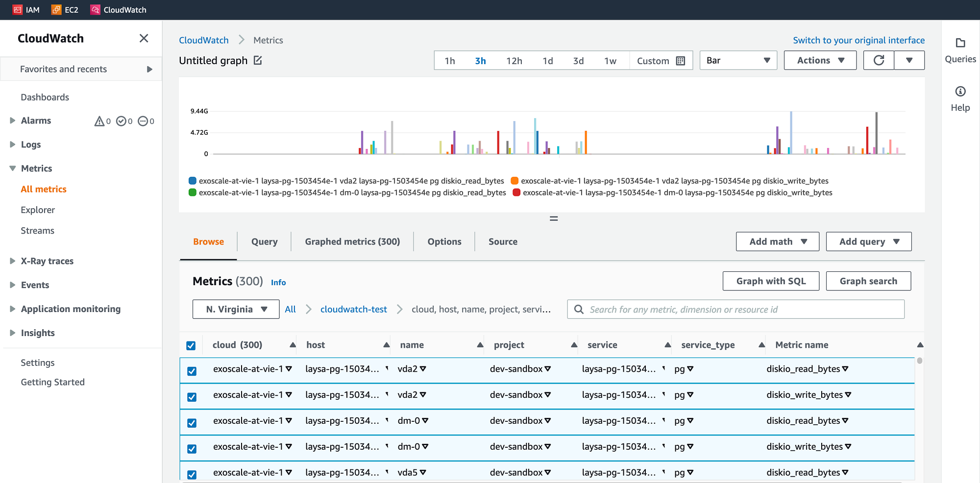Open the Help panel icon

tap(960, 92)
